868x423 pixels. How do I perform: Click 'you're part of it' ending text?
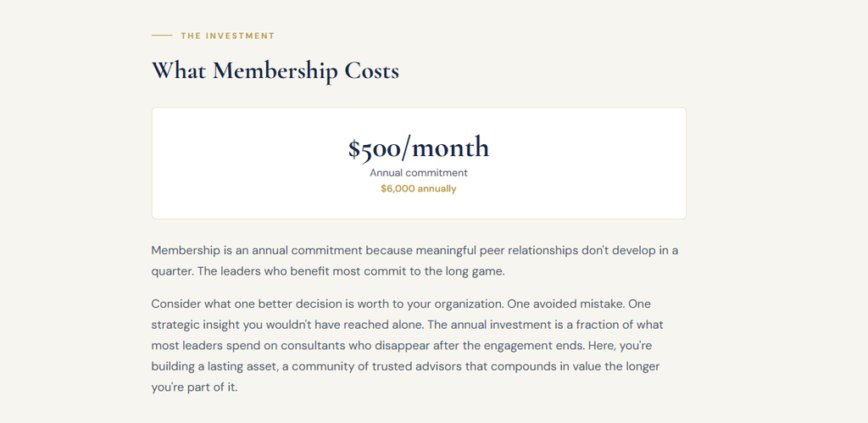point(195,387)
